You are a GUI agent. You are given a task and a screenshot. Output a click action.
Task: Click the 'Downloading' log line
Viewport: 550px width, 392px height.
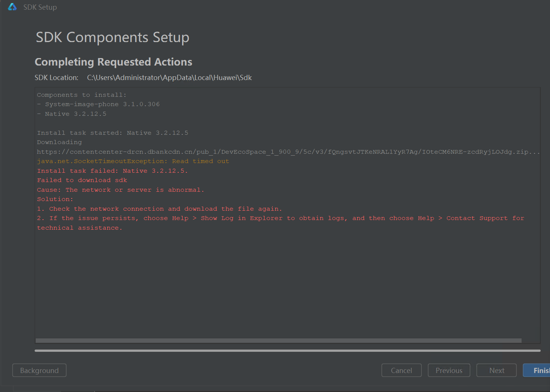(59, 142)
